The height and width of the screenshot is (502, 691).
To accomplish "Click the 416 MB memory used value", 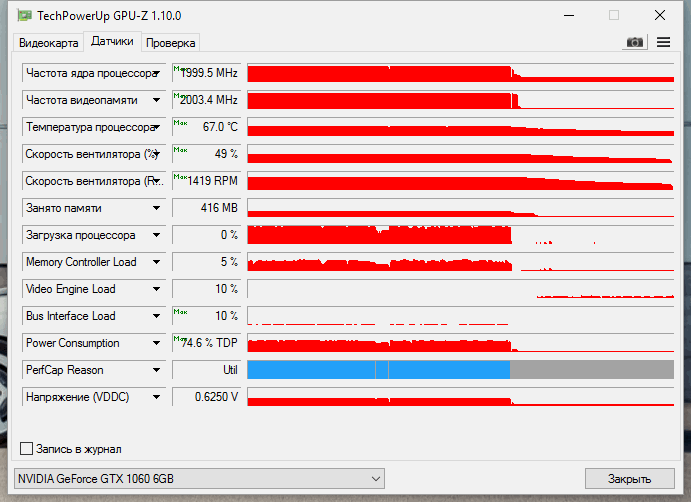I will [x=206, y=208].
